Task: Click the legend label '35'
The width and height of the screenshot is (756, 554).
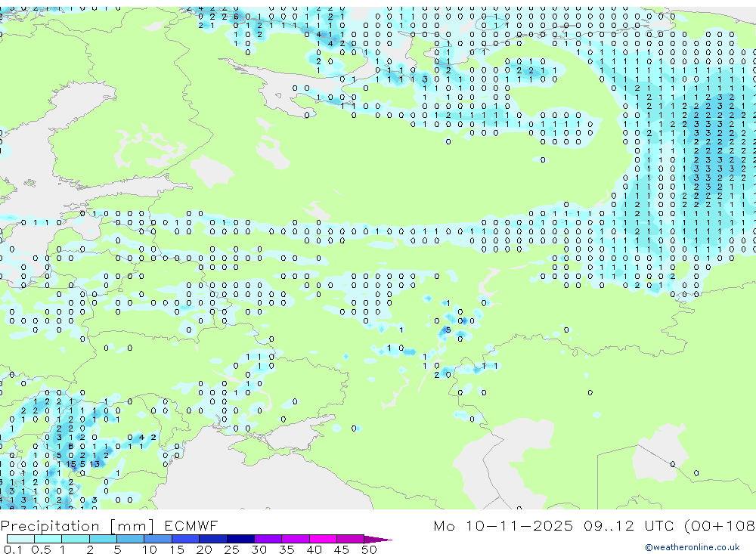Action: (x=287, y=549)
